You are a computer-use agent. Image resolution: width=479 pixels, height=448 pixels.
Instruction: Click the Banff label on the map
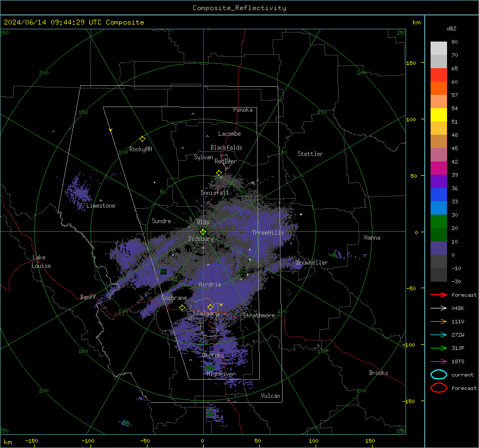pos(88,297)
